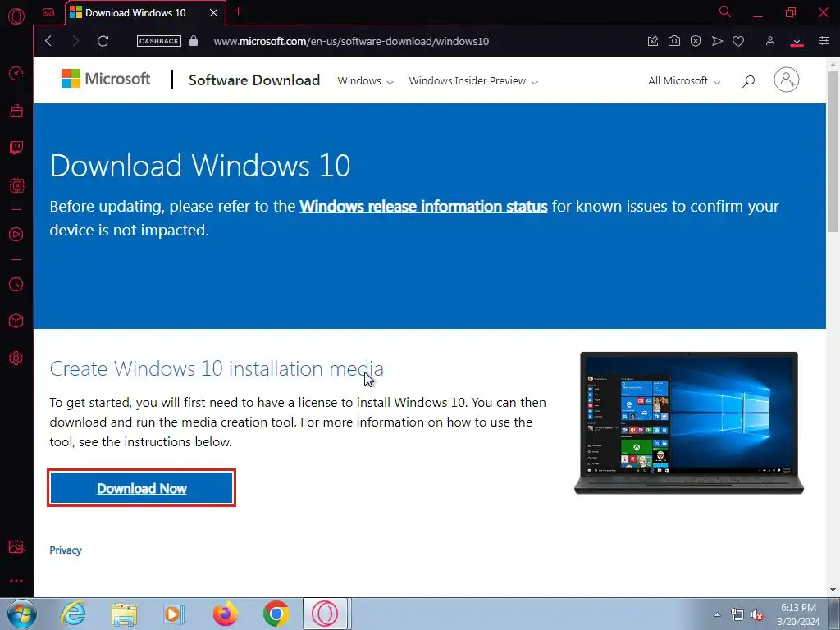Open the Privacy link
This screenshot has width=840, height=630.
66,550
